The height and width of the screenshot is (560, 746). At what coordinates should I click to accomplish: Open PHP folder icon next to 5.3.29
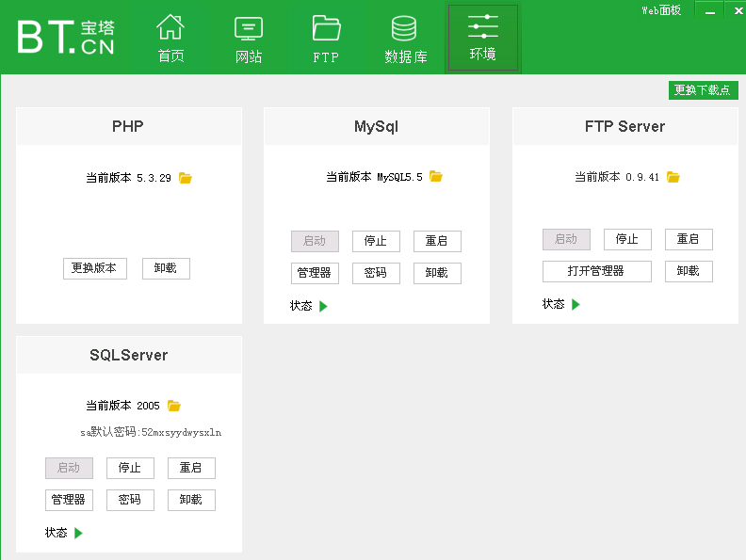point(185,178)
